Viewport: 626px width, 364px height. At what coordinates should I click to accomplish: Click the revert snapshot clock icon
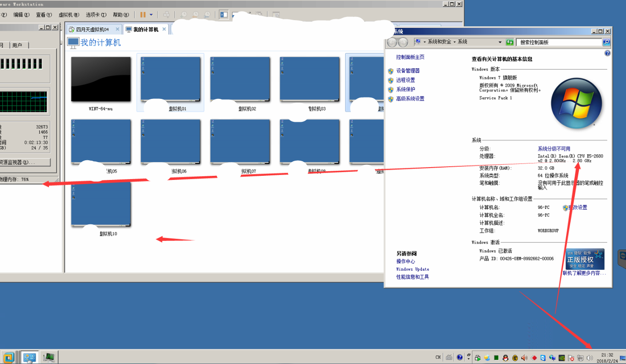click(x=196, y=15)
